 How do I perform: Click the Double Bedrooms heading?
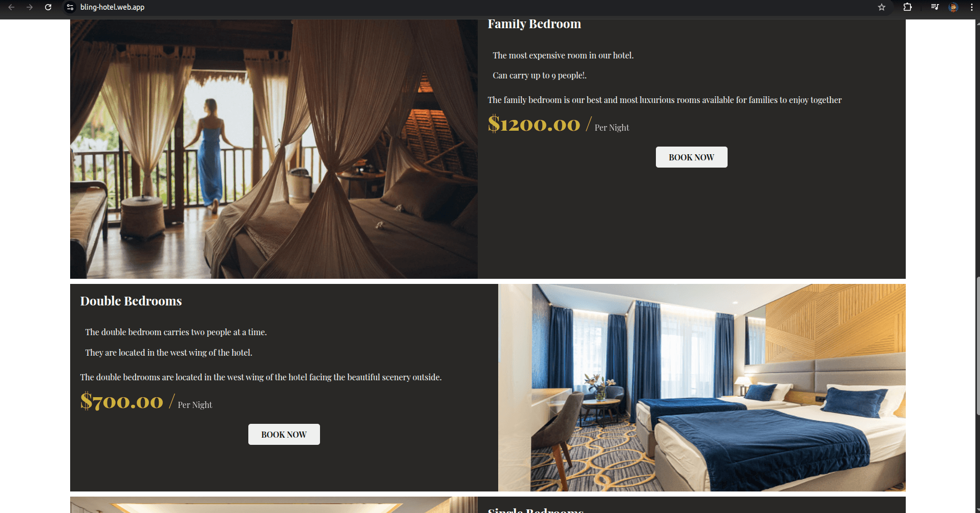click(x=131, y=301)
